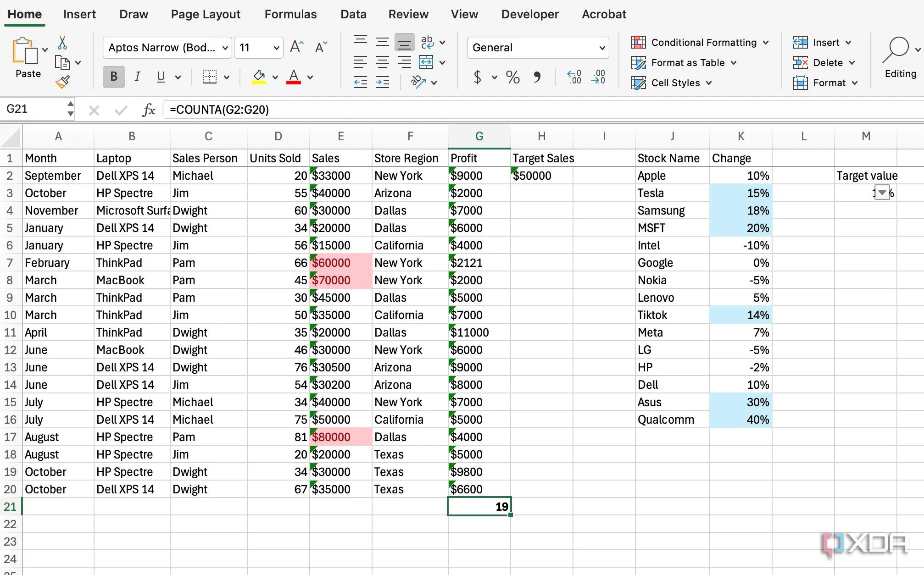
Task: Toggle bottom align button
Action: [404, 43]
